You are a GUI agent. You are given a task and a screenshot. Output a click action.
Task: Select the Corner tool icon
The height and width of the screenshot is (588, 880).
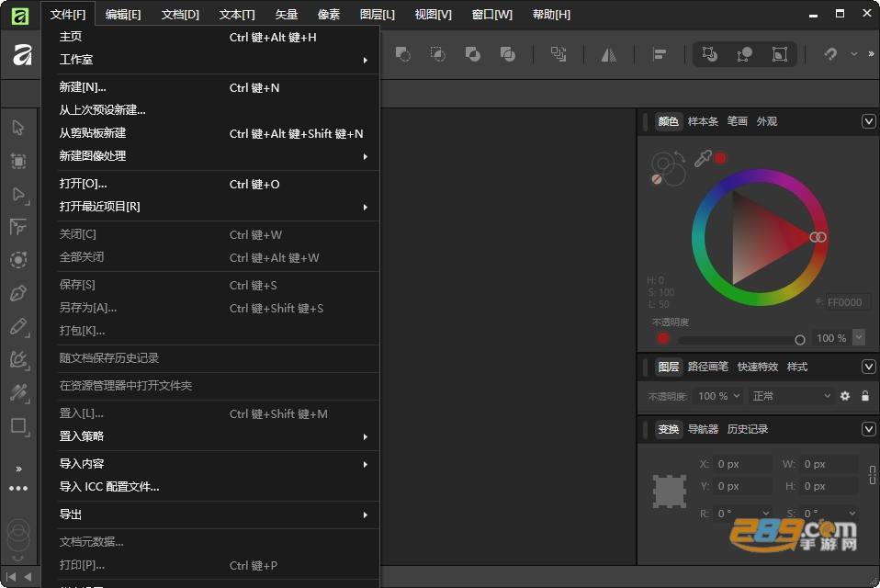[x=18, y=227]
